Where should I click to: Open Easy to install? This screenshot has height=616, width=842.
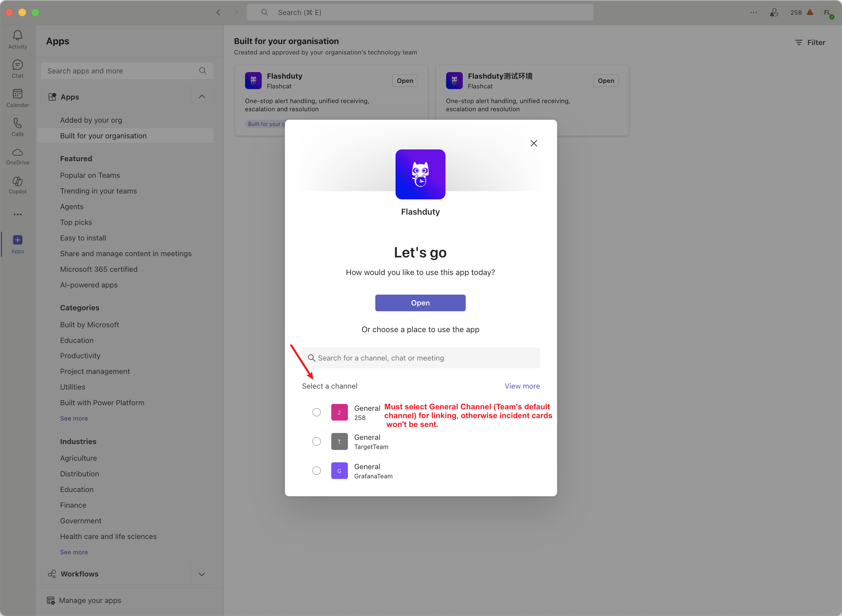click(83, 238)
